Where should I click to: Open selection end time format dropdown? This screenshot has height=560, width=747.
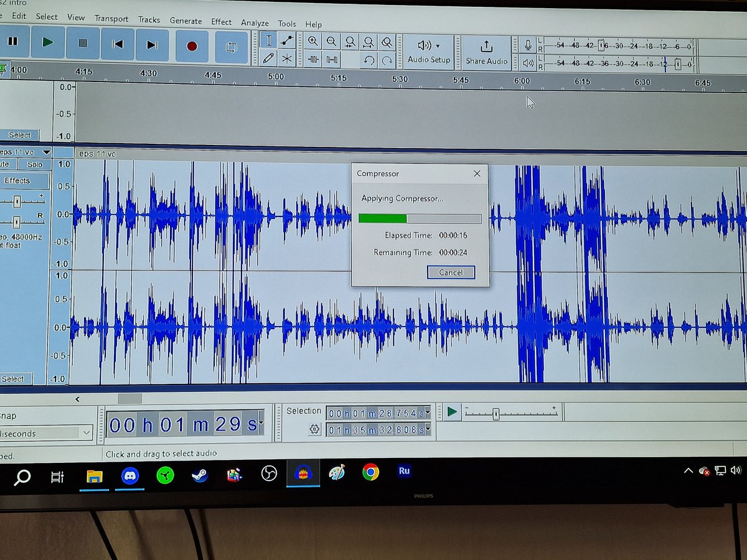[x=428, y=430]
